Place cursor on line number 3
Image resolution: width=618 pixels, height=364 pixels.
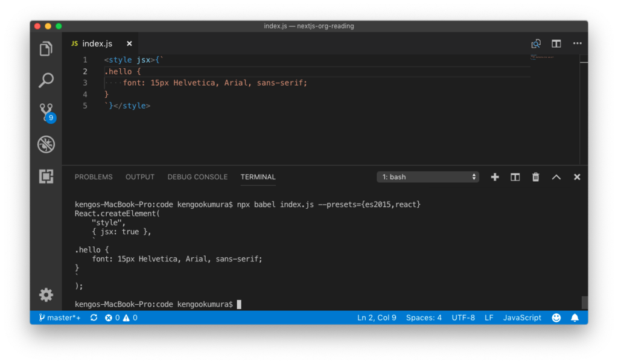(x=85, y=83)
